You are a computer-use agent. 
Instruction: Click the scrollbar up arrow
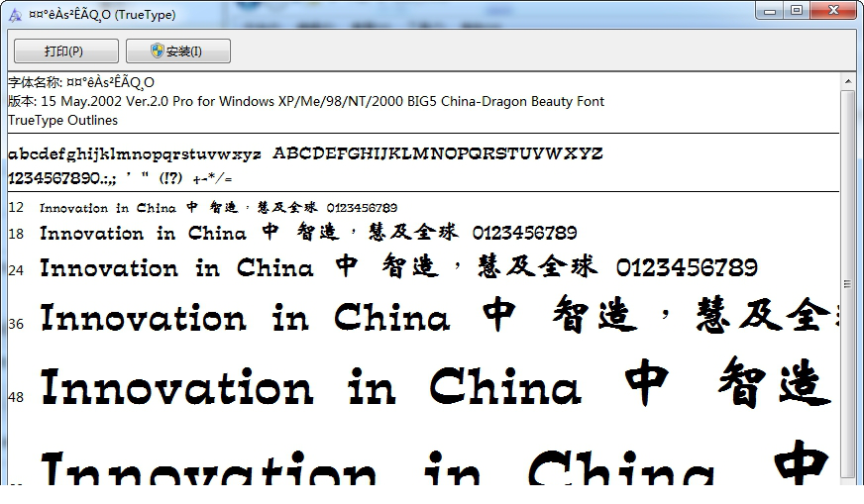pos(847,82)
